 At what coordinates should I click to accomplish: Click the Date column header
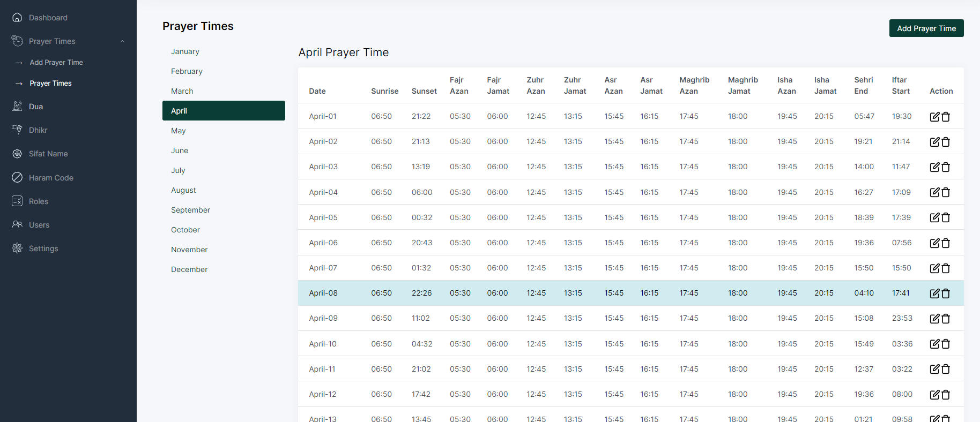(317, 91)
